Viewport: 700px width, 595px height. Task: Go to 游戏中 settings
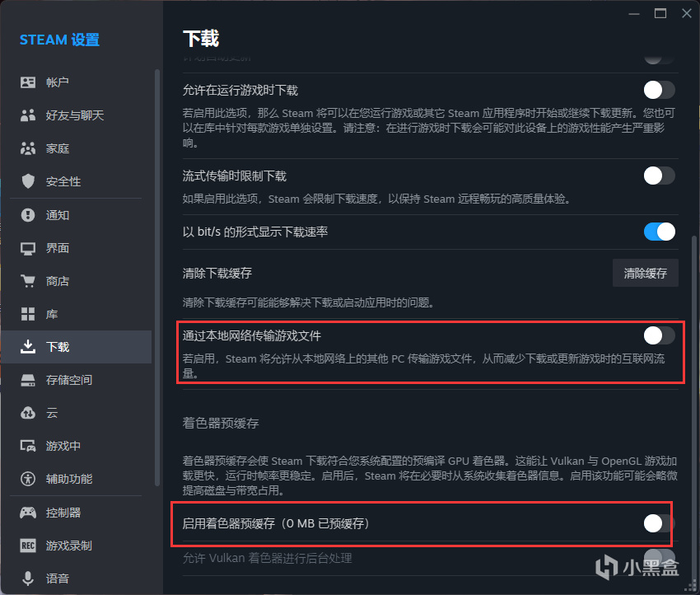77,446
